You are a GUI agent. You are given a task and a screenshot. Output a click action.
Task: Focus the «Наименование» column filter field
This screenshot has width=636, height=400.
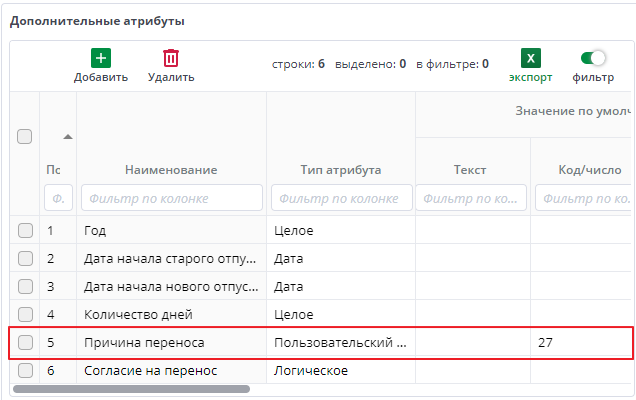click(171, 198)
